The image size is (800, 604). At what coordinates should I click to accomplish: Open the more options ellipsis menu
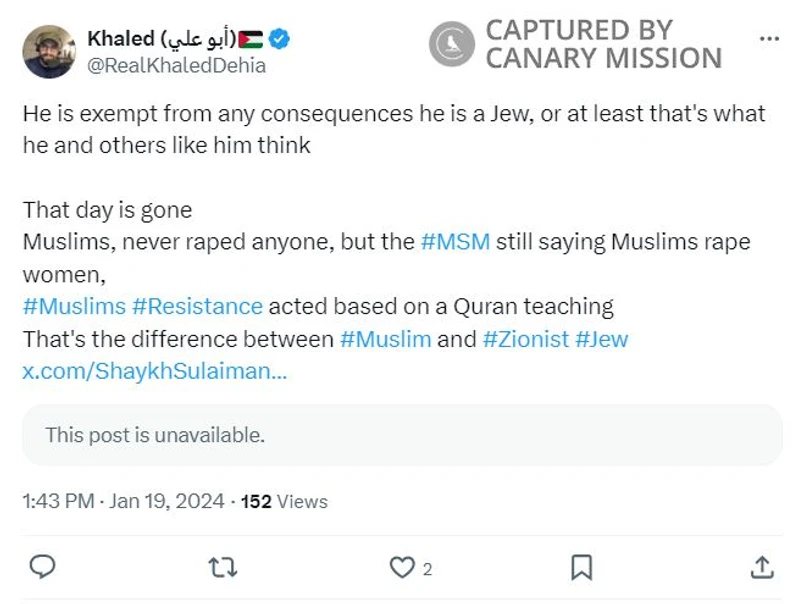coord(768,40)
